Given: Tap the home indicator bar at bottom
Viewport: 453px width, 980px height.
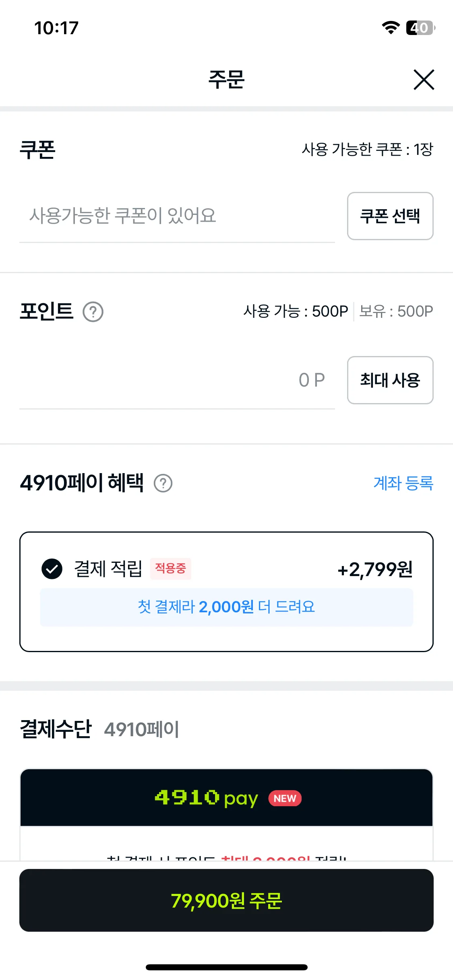Looking at the screenshot, I should [x=226, y=967].
